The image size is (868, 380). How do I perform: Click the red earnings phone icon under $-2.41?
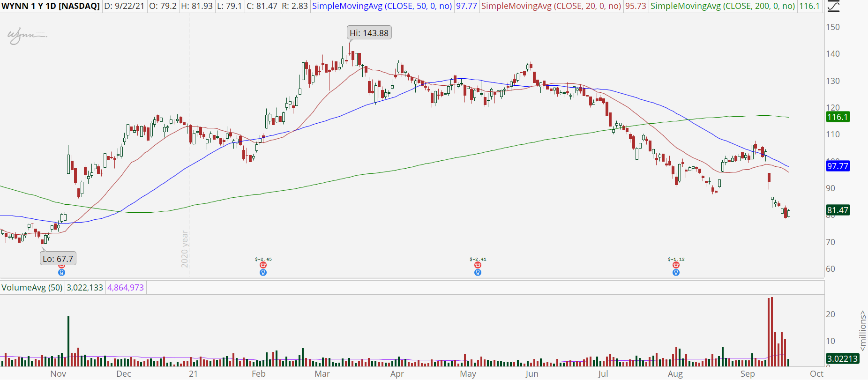[478, 265]
